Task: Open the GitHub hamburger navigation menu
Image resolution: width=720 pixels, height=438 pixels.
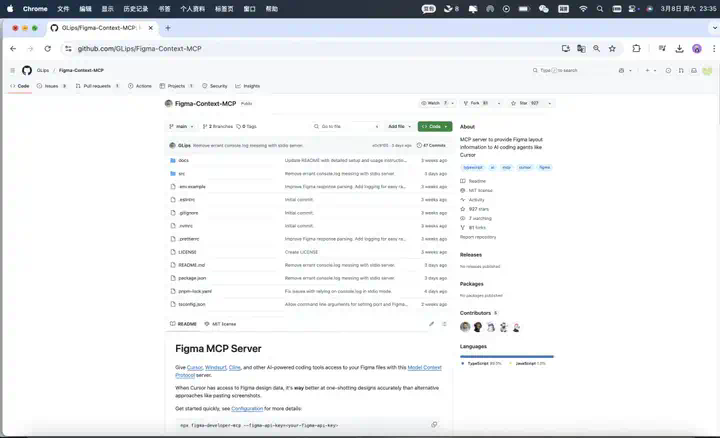Action: click(12, 70)
